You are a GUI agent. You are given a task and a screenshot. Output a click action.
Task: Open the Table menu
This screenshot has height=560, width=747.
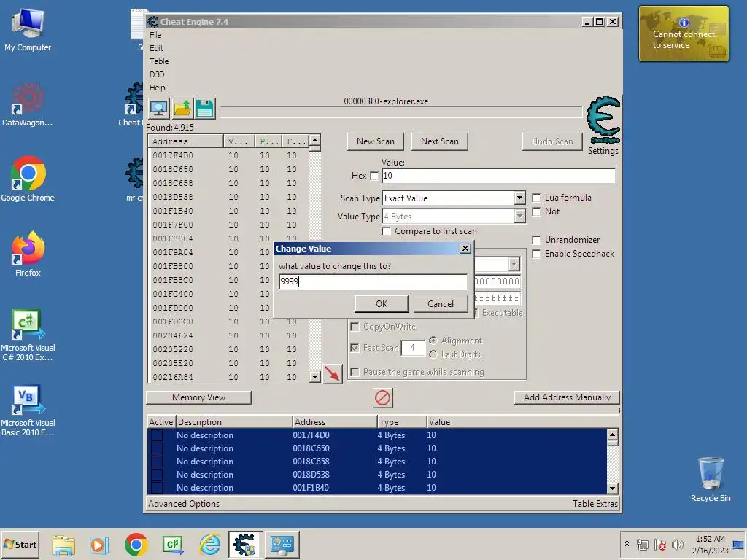(x=159, y=61)
